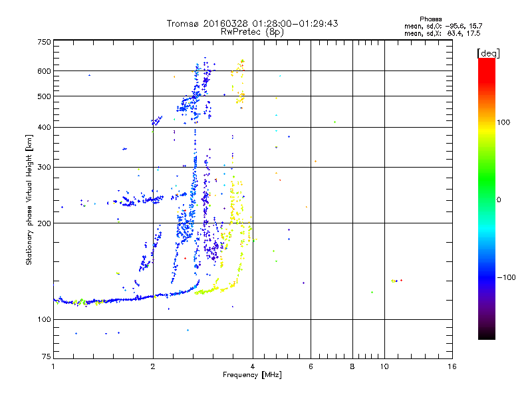Click the y-axis tick label '100'

click(44, 320)
